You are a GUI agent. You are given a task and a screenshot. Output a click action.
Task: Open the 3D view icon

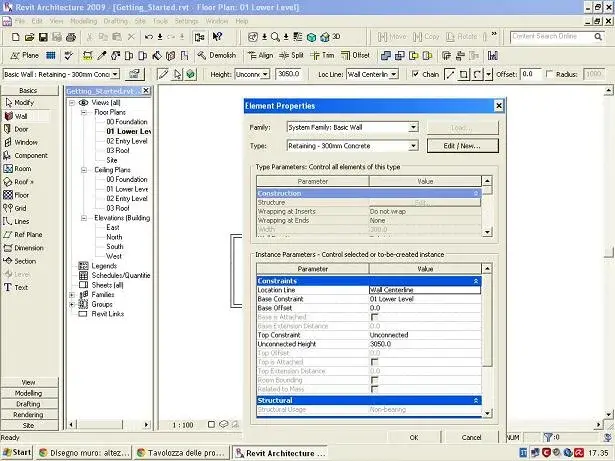point(330,37)
